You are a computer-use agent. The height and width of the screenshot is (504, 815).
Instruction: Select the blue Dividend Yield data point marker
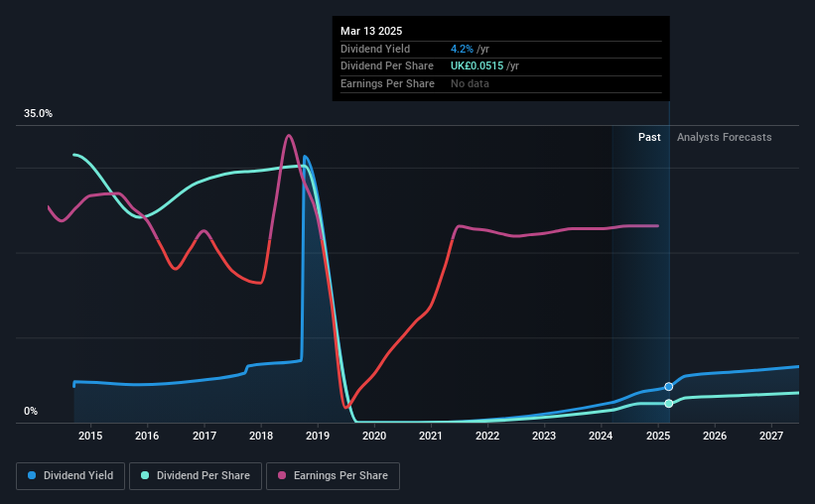click(669, 387)
